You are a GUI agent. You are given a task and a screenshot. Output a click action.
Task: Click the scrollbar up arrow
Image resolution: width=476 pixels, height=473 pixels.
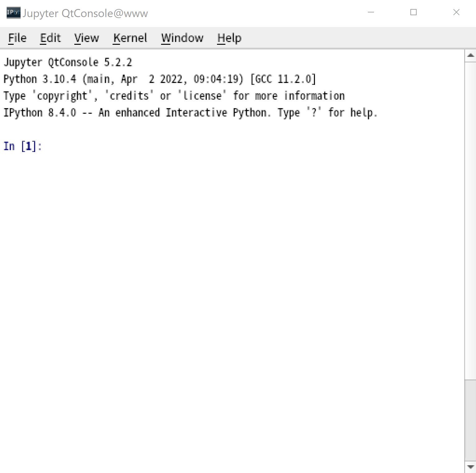tap(470, 55)
